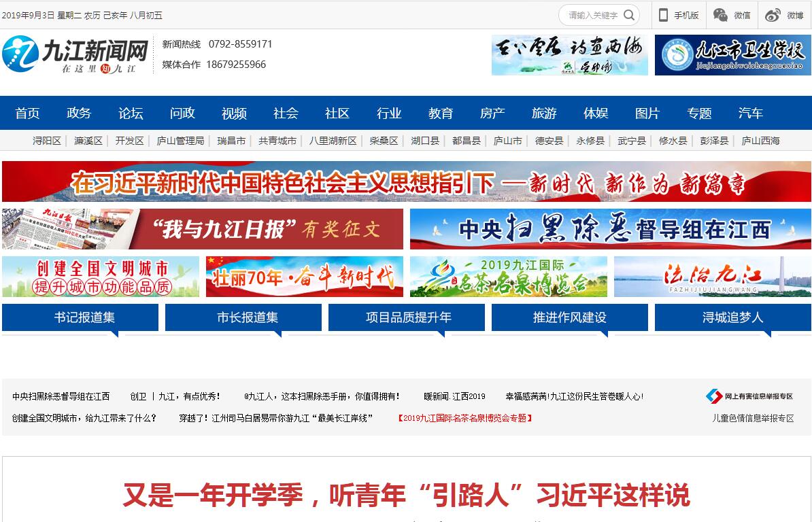Open 2019九江国际名茶名泉博览会专题 red link
This screenshot has height=522, width=812.
click(x=464, y=418)
